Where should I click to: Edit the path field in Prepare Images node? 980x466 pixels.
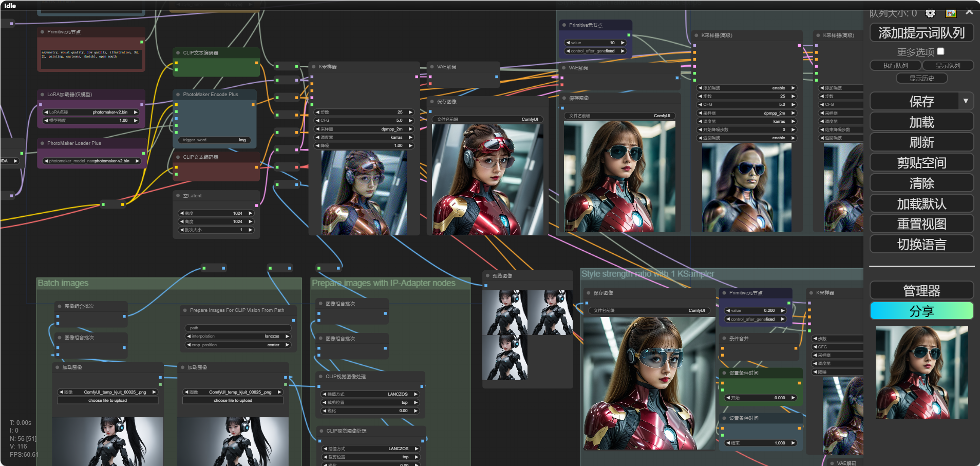pos(238,328)
